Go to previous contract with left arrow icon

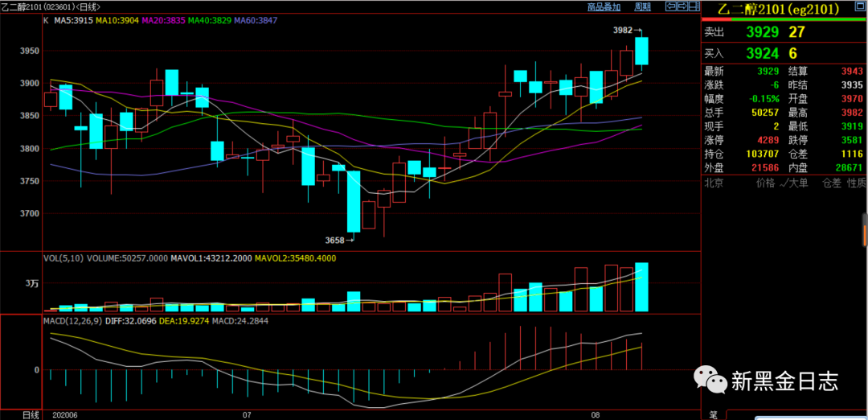click(671, 6)
